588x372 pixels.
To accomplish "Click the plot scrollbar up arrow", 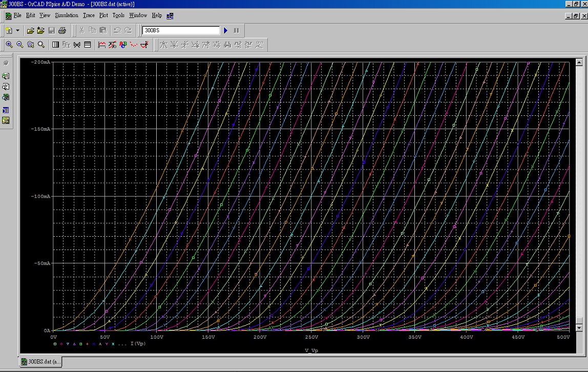I will coord(579,62).
